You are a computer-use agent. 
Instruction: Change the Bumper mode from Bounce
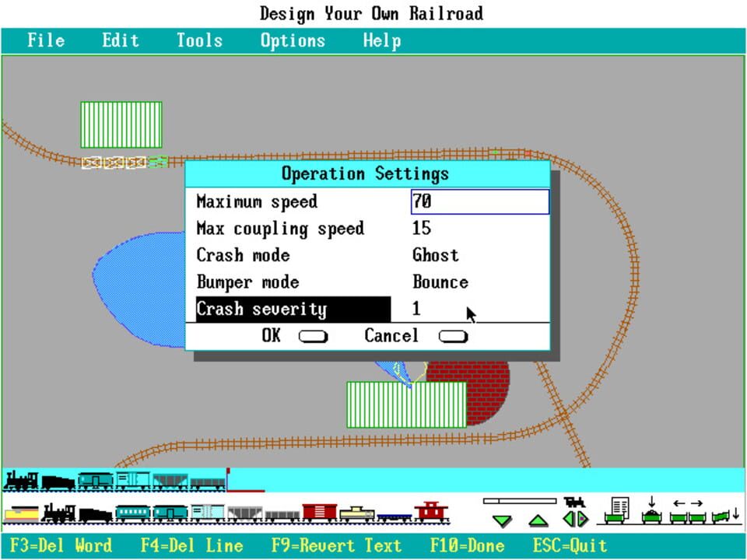click(440, 282)
